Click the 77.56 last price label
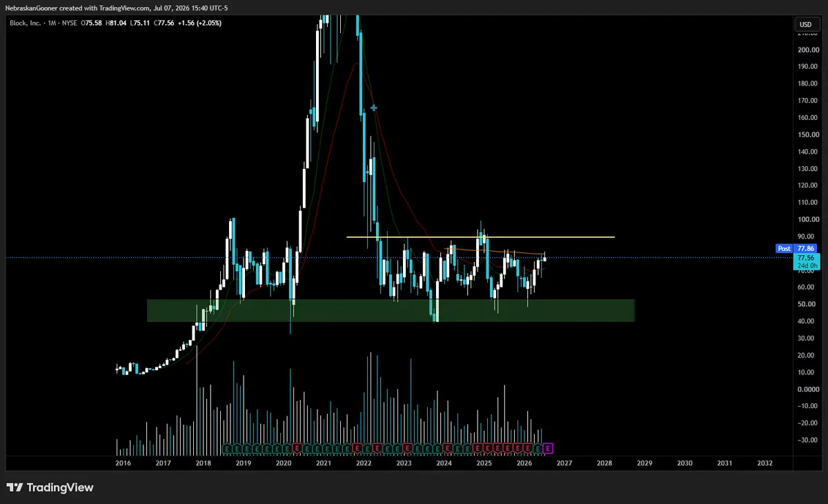 [805, 257]
